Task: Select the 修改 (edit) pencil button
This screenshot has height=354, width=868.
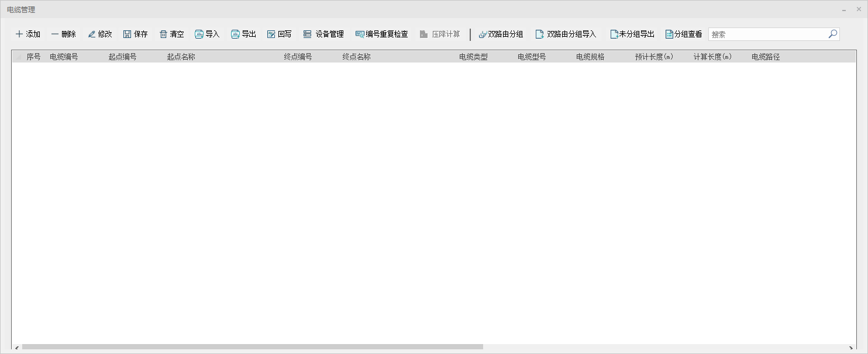Action: [x=100, y=34]
